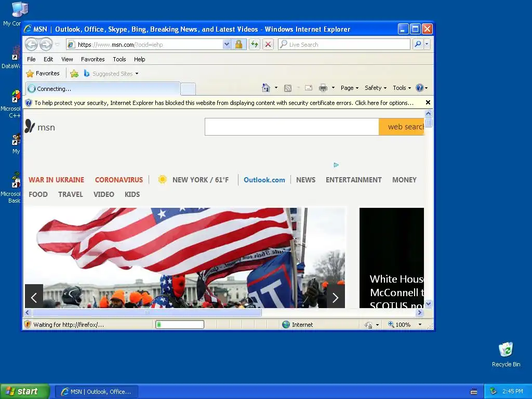This screenshot has height=399, width=532.
Task: Open the MONEY section link
Action: click(404, 180)
